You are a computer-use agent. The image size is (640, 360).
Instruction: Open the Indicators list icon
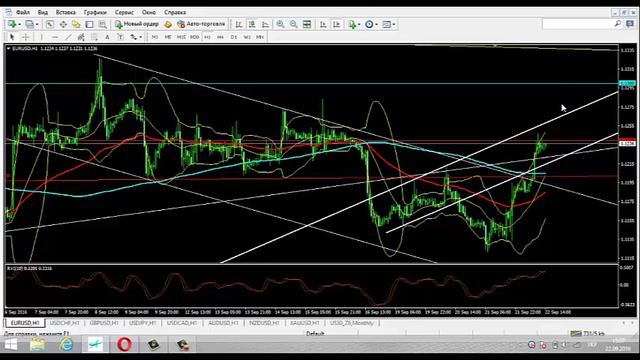coord(352,24)
